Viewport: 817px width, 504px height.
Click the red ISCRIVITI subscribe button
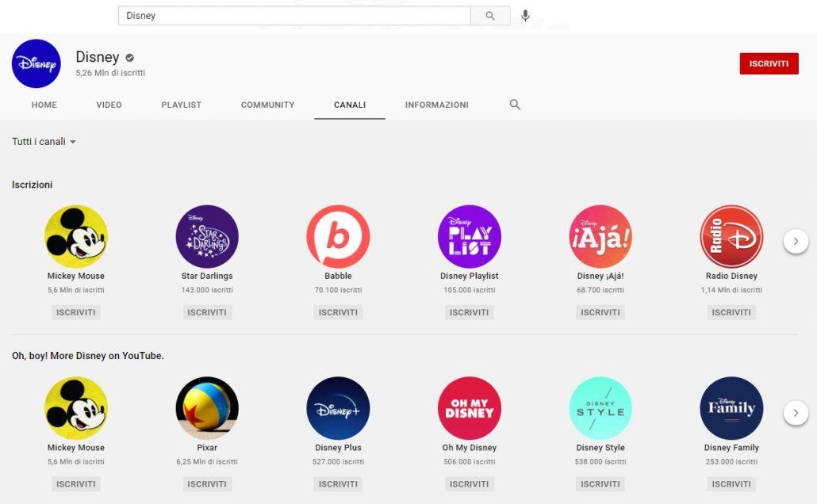(769, 63)
